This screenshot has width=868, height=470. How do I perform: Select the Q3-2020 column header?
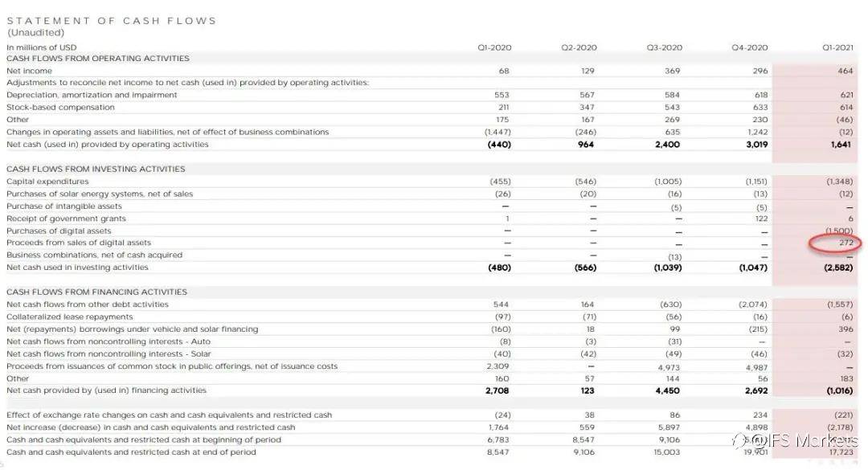[x=665, y=47]
